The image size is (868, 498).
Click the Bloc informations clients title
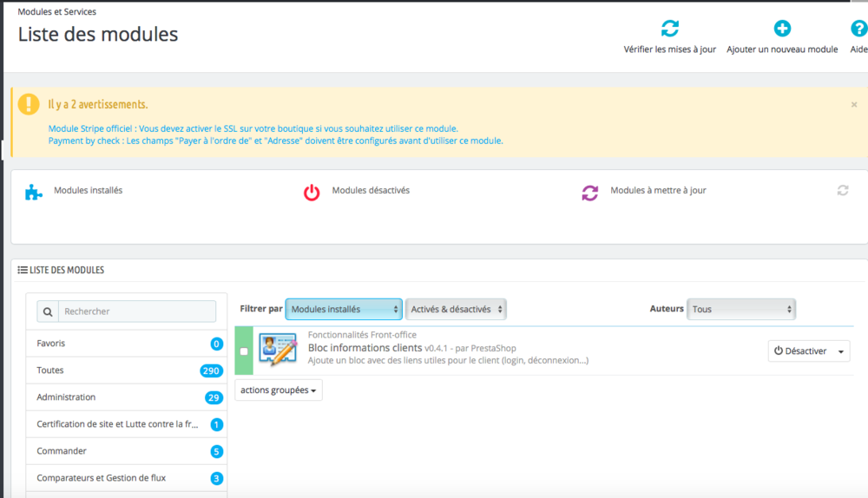click(x=365, y=348)
